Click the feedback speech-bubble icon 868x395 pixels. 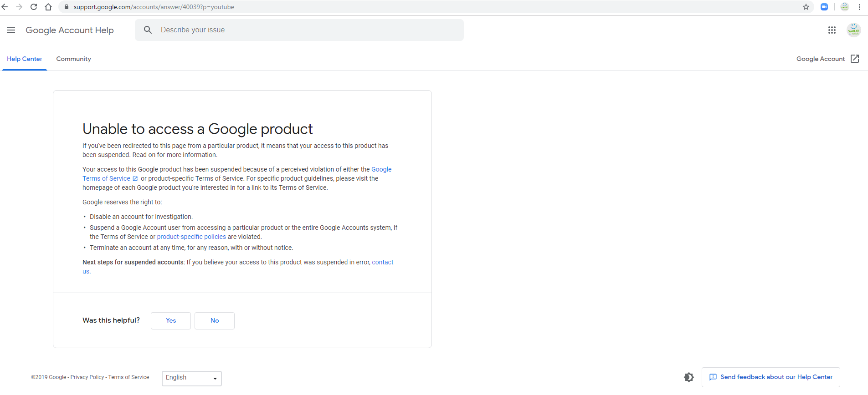point(713,377)
